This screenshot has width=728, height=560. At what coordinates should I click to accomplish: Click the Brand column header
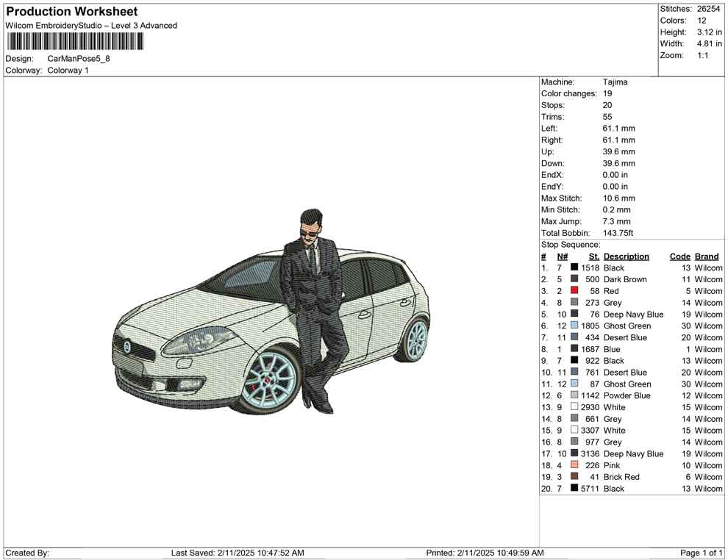[x=707, y=256]
